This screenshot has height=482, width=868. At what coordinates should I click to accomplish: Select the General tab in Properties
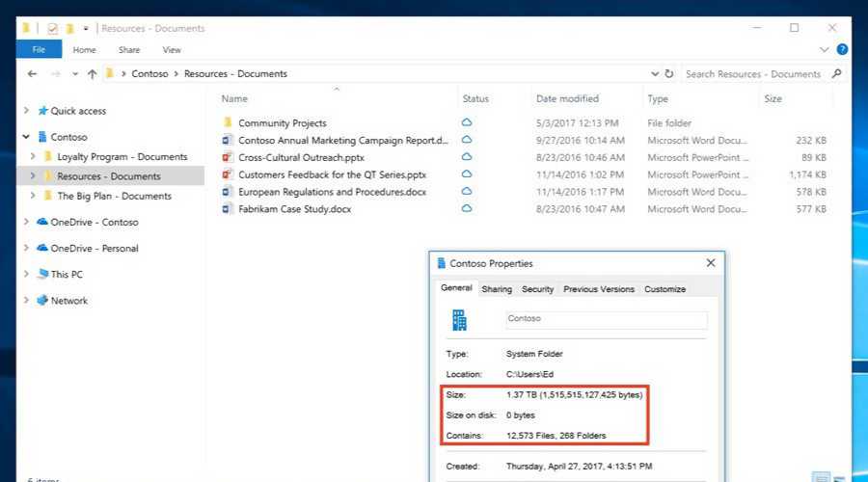[x=456, y=288]
